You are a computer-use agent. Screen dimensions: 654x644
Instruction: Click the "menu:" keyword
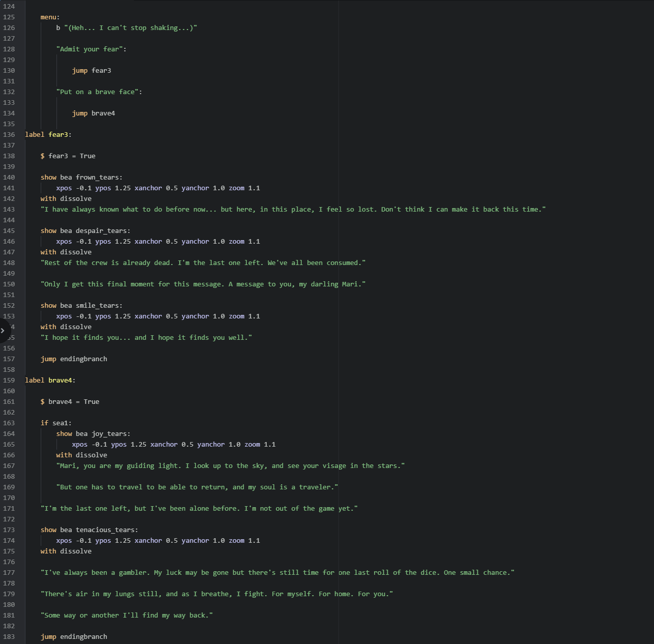coord(50,17)
